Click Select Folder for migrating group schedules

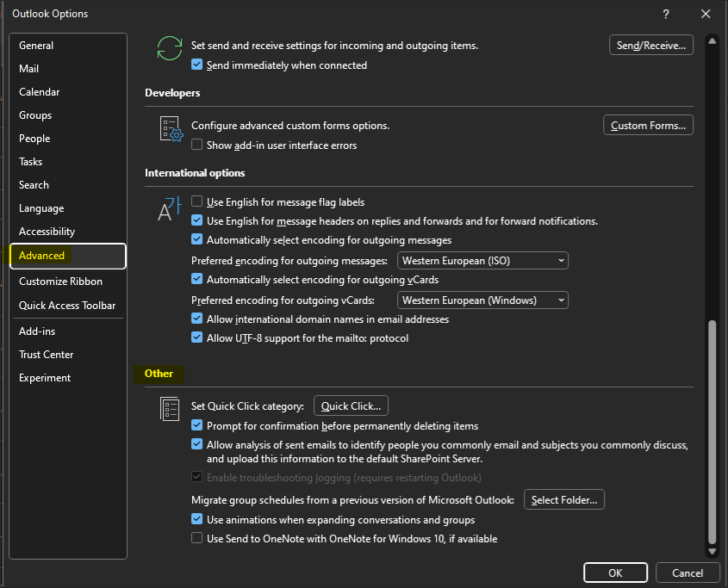(563, 498)
